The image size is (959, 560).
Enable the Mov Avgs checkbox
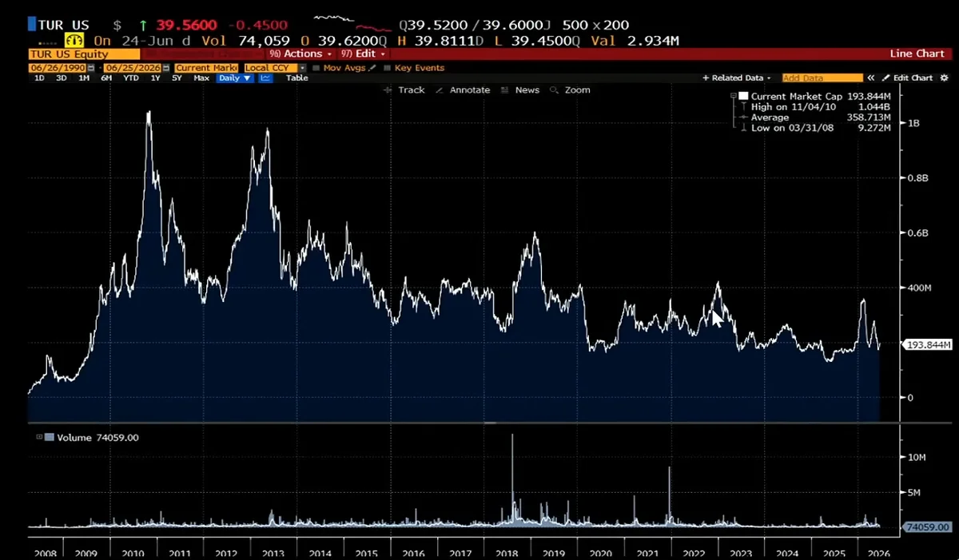click(x=316, y=68)
